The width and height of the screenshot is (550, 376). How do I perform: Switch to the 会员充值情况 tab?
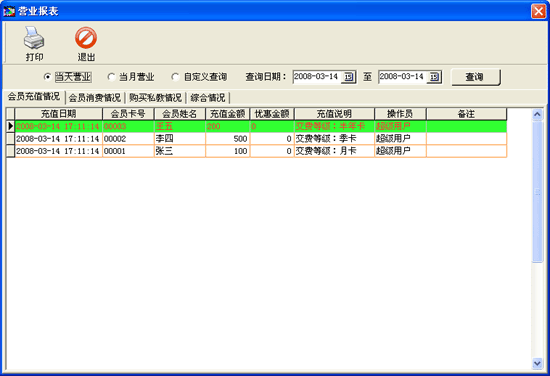(34, 97)
